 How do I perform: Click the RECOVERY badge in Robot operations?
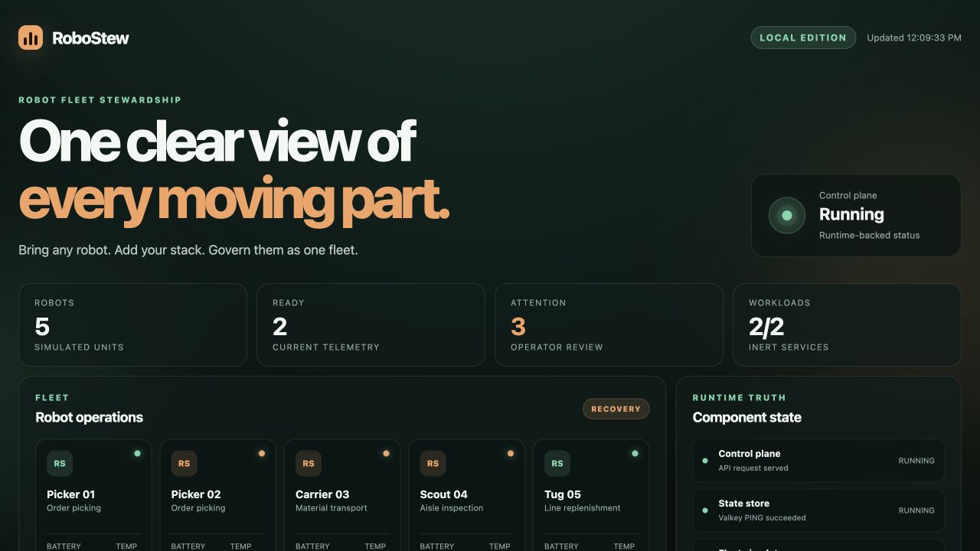click(616, 409)
